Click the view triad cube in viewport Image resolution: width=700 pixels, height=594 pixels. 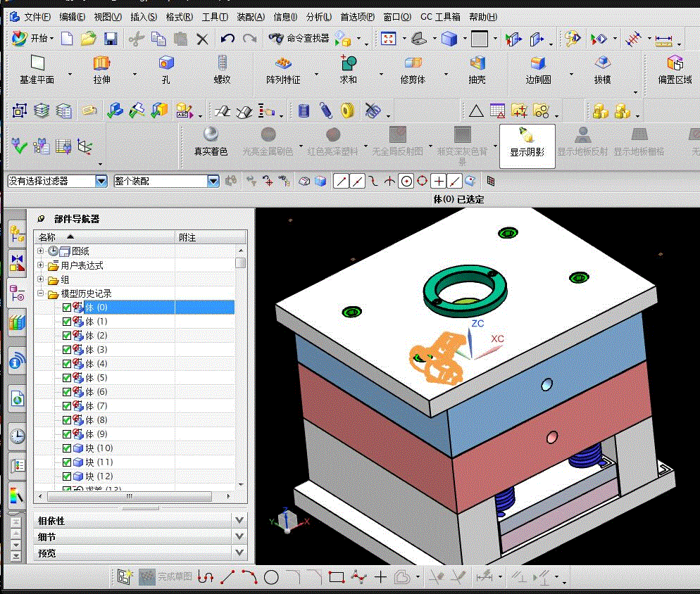coord(289,520)
